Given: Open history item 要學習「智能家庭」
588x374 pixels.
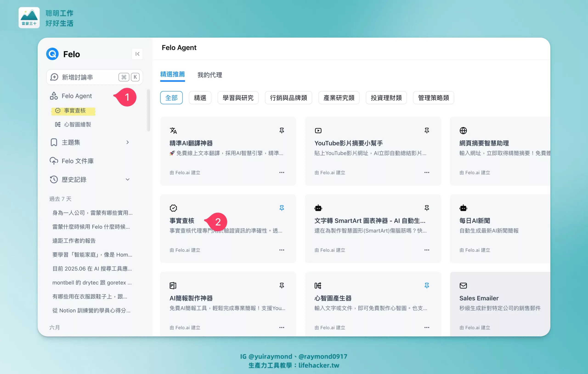Looking at the screenshot, I should click(92, 254).
